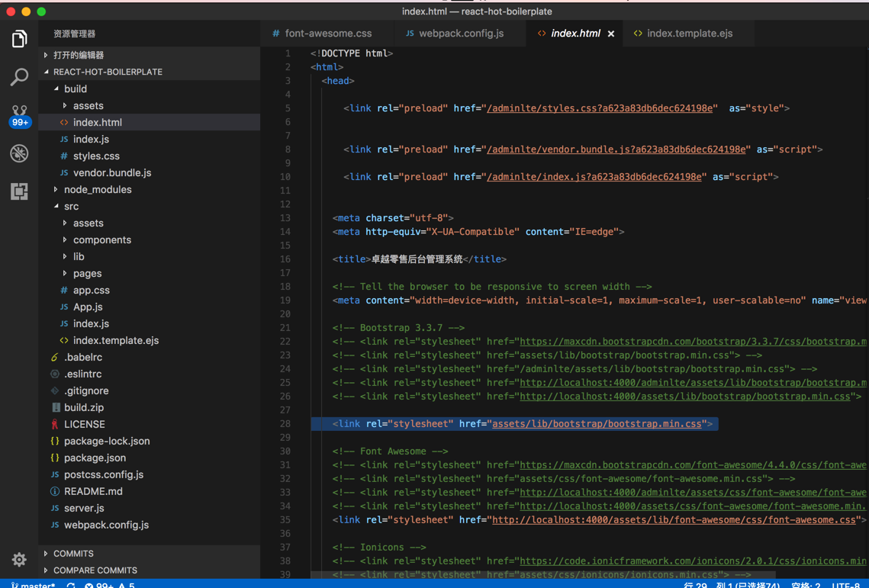Click the master branch indicator in status bar
Image resolution: width=869 pixels, height=588 pixels.
(33, 585)
